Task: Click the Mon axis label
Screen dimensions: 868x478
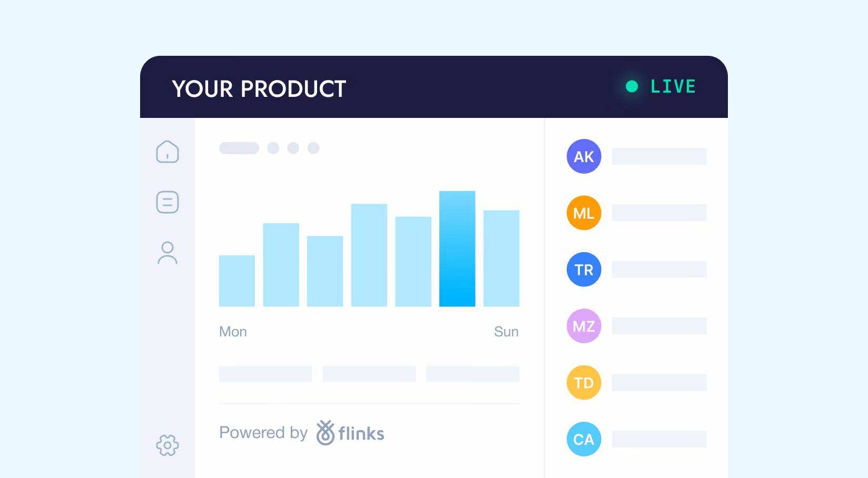Action: click(233, 332)
